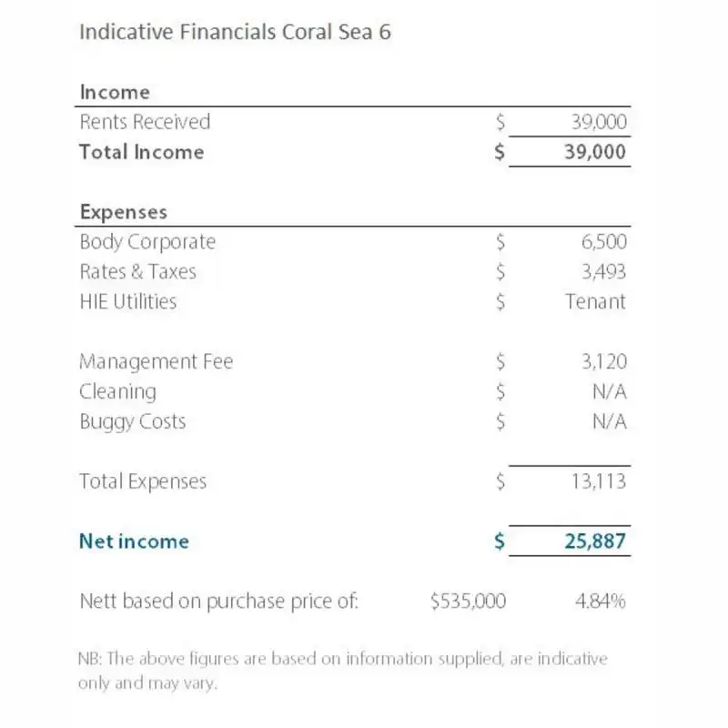Click the Tenant value for HIE Utilities

[595, 301]
